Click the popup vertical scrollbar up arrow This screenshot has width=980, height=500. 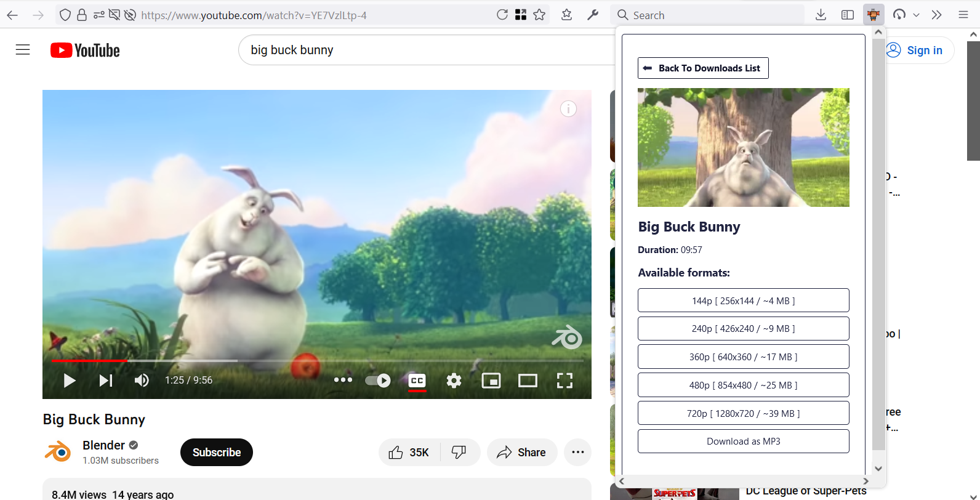878,32
